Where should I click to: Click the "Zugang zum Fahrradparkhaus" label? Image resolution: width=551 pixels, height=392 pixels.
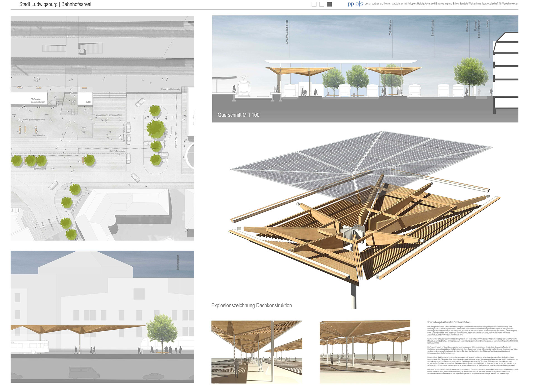point(109,115)
